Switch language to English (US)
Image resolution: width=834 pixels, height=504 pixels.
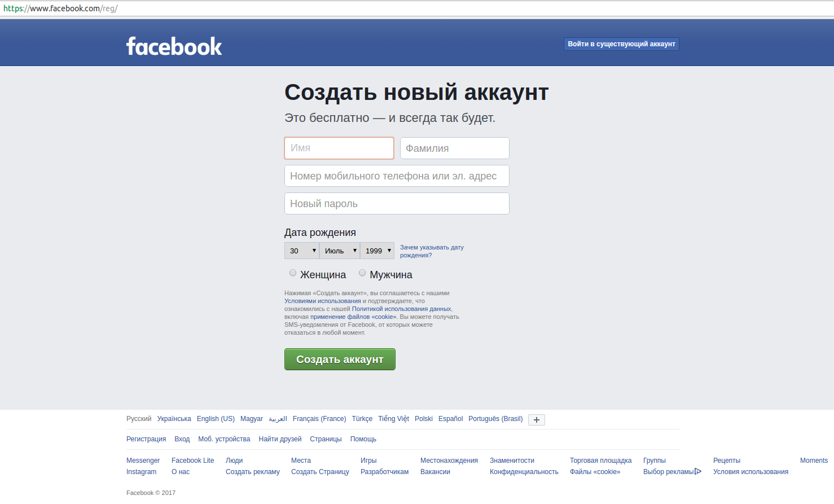(x=216, y=419)
